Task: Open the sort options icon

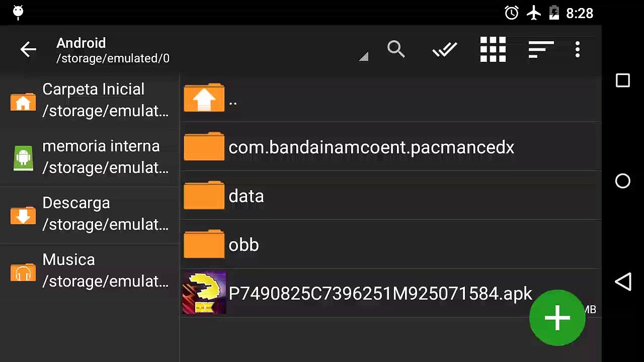Action: tap(541, 49)
